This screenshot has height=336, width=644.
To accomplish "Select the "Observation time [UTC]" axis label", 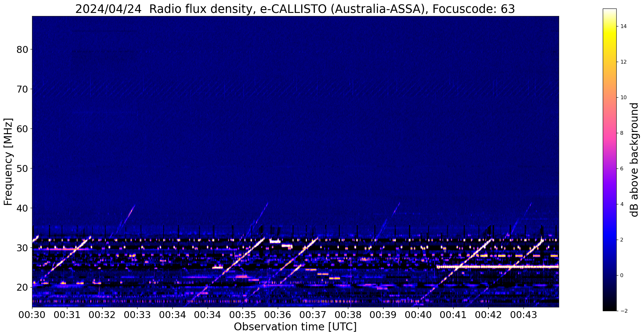I will (x=295, y=327).
